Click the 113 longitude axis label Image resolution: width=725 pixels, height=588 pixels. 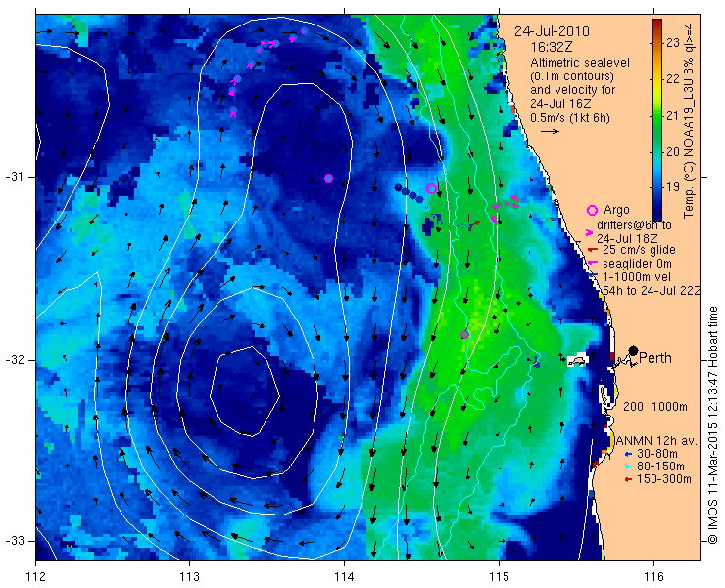[x=189, y=577]
